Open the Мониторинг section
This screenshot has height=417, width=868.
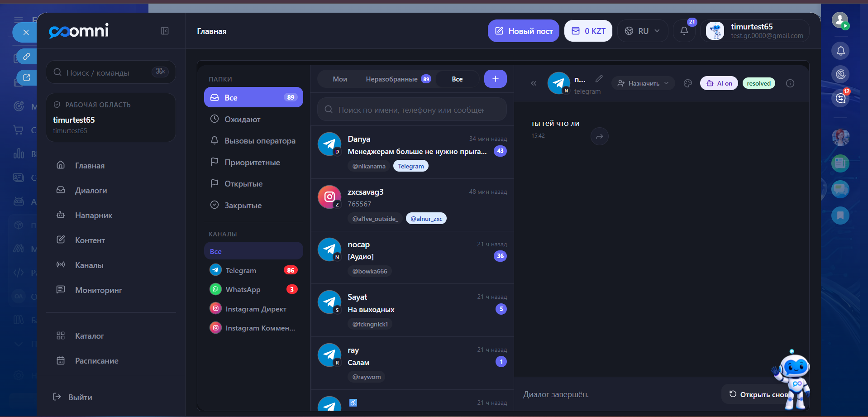click(x=111, y=290)
